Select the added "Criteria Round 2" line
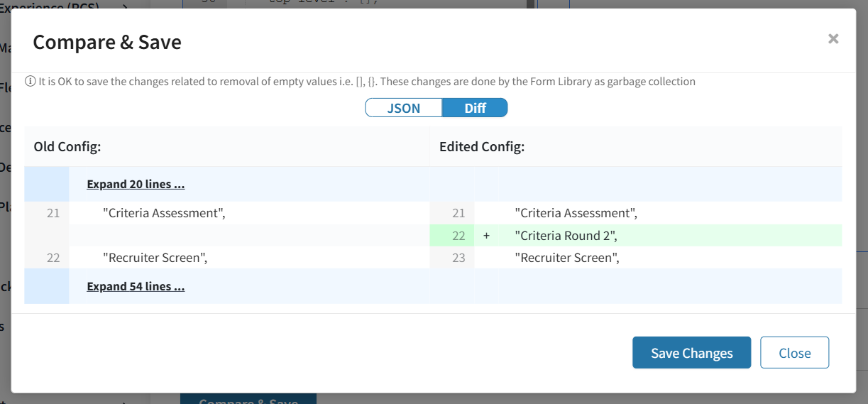The image size is (868, 404). (x=566, y=236)
